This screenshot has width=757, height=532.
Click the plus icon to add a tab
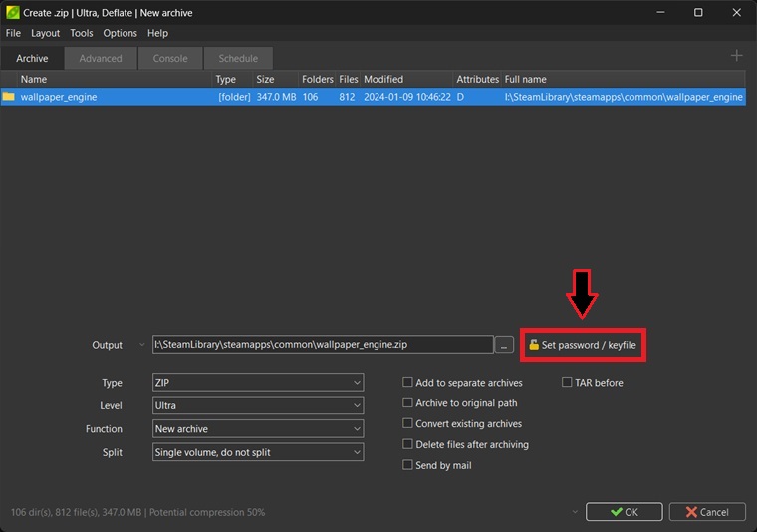click(736, 56)
